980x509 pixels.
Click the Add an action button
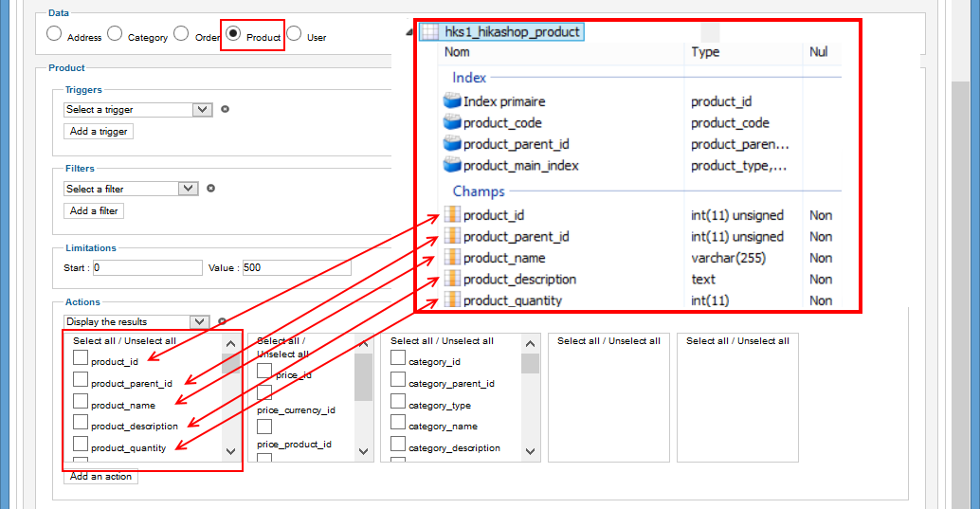click(100, 477)
